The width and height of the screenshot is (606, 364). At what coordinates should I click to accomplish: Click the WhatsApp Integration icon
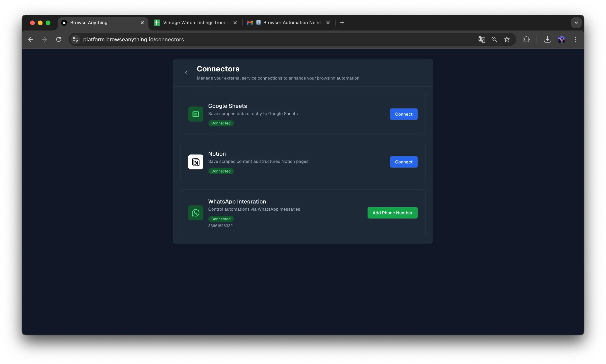click(195, 213)
